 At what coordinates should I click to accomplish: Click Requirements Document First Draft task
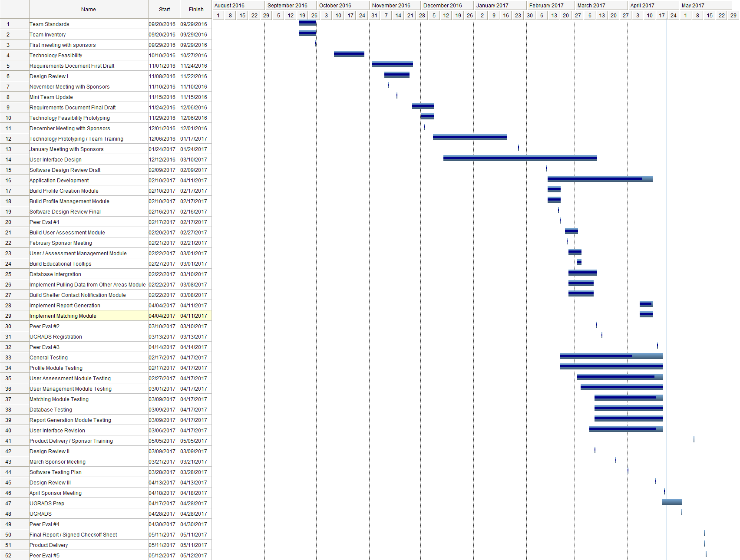pyautogui.click(x=72, y=66)
